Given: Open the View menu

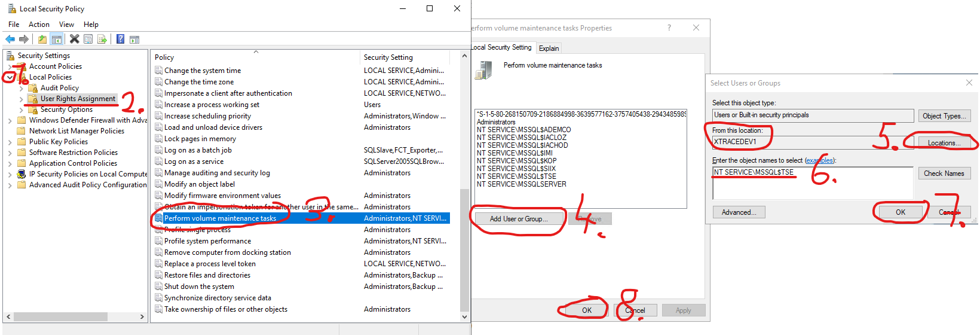Looking at the screenshot, I should click(66, 25).
